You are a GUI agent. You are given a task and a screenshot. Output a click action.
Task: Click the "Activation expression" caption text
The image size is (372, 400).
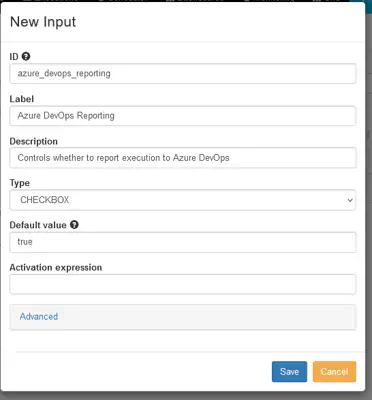56,267
